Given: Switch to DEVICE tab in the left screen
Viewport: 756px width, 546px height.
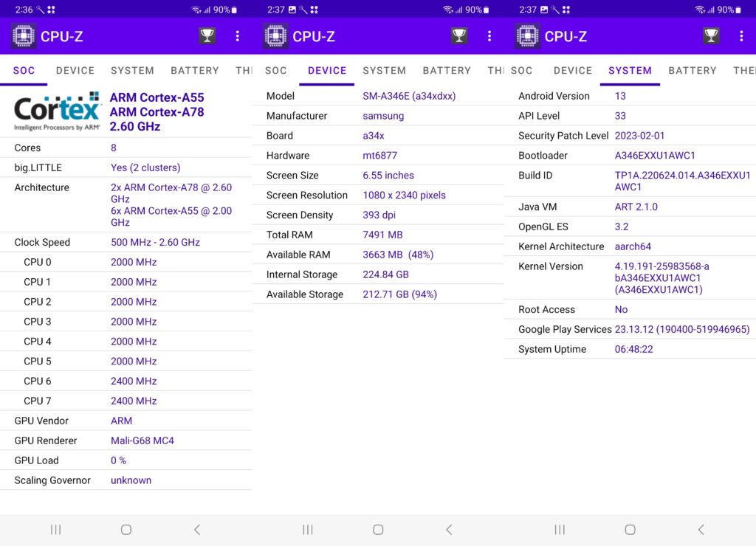Looking at the screenshot, I should pos(75,71).
